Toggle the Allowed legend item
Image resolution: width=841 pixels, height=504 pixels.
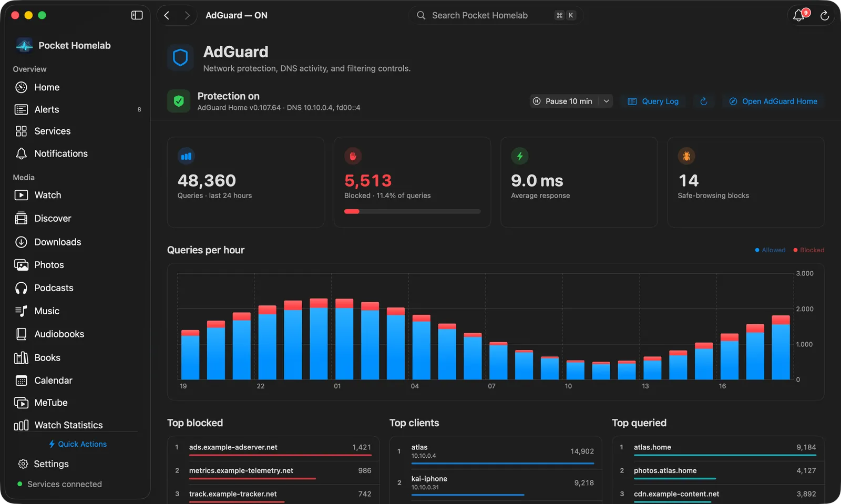770,250
